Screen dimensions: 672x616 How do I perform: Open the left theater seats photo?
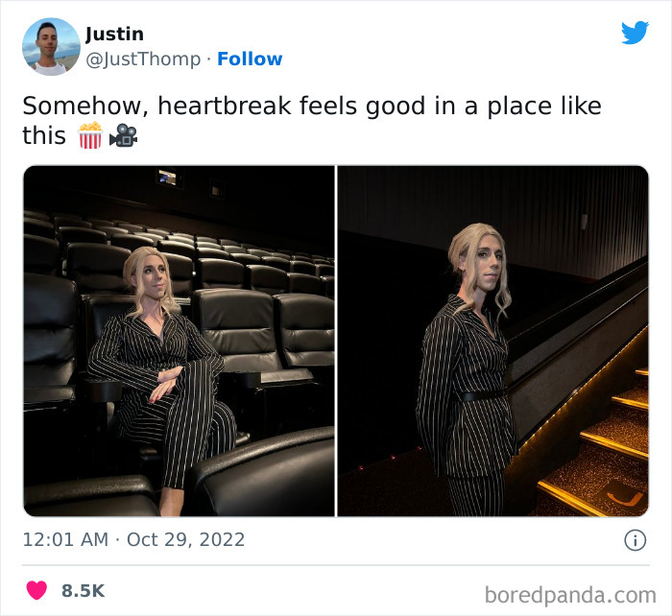point(180,341)
